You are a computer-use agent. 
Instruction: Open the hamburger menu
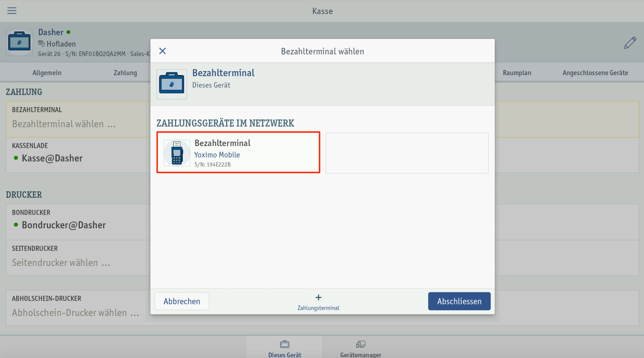pos(12,10)
